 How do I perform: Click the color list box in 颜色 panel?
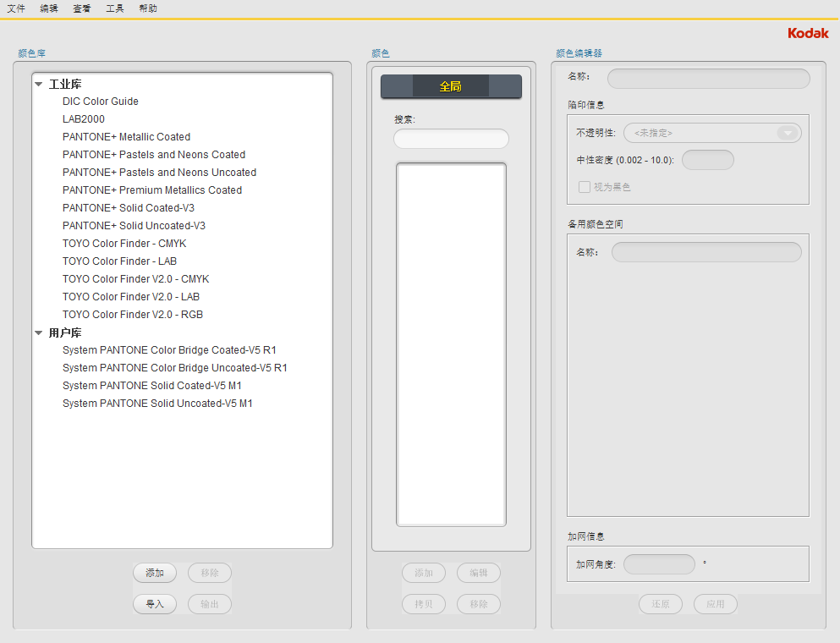click(451, 344)
